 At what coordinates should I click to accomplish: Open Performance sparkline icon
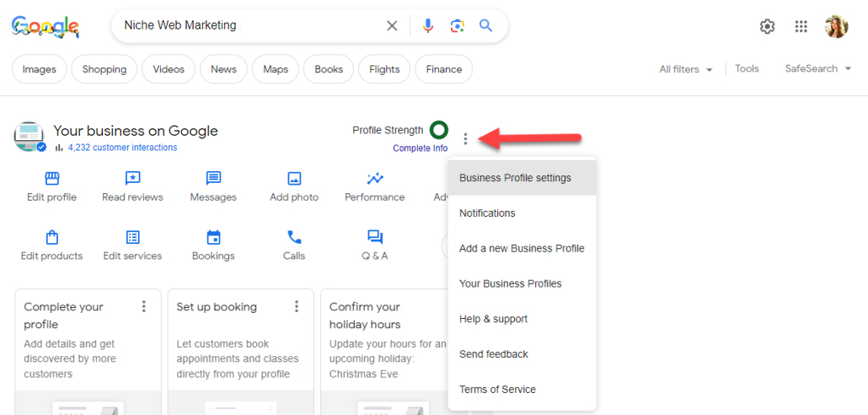point(375,179)
